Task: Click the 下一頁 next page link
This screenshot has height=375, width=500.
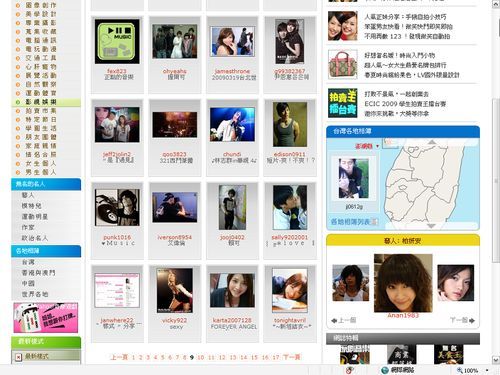Action: [291, 357]
